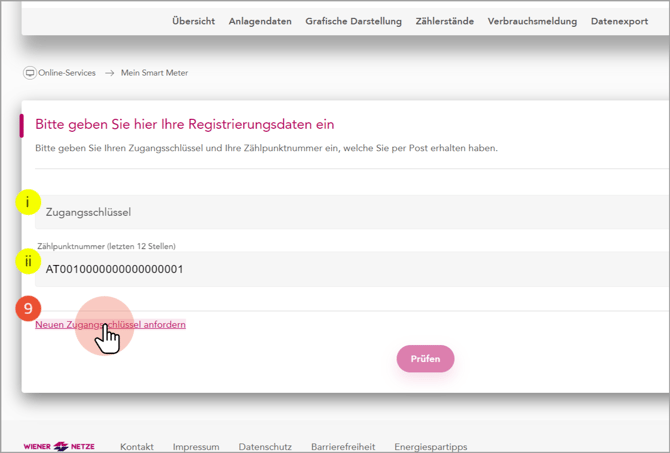Image resolution: width=670 pixels, height=453 pixels.
Task: Open Impressum footer link
Action: (x=196, y=447)
